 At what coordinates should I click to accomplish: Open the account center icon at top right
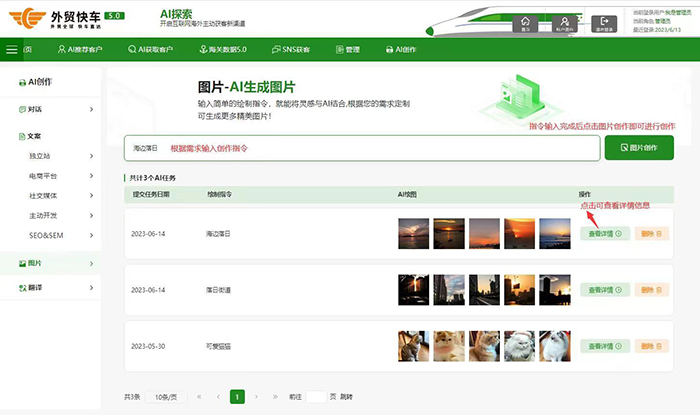click(565, 22)
